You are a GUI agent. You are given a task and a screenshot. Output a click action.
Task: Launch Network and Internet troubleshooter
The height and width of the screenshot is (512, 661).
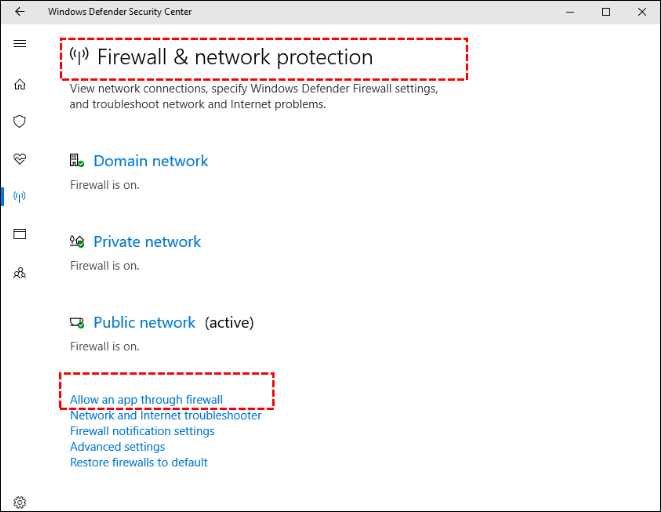pos(165,415)
